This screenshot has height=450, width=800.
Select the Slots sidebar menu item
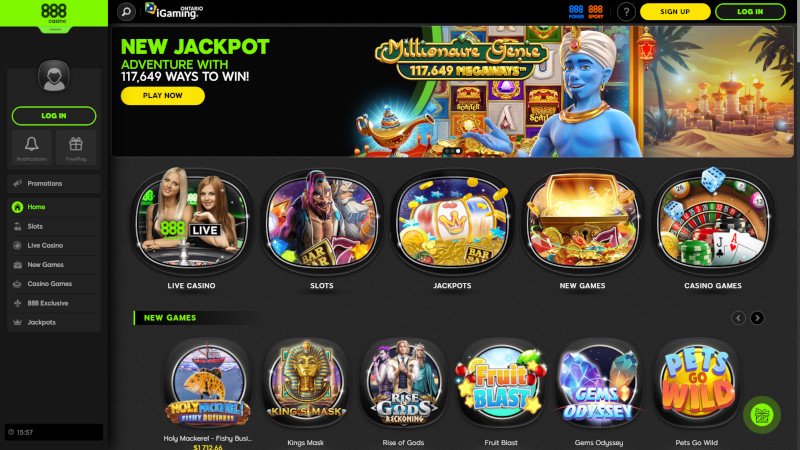(x=54, y=226)
